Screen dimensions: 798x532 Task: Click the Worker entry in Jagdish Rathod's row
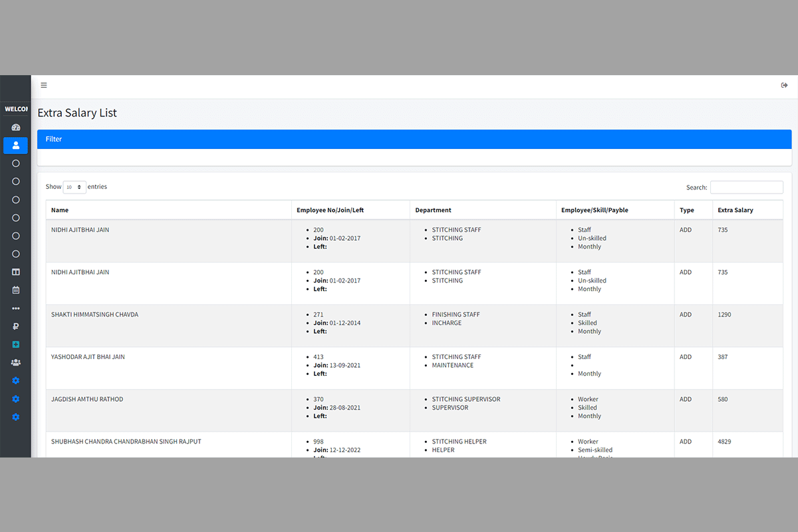[x=588, y=400]
